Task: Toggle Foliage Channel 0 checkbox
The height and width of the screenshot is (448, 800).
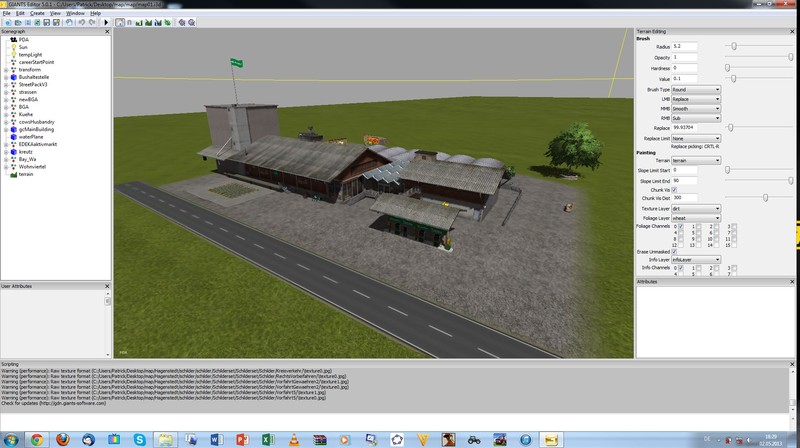Action: point(681,227)
